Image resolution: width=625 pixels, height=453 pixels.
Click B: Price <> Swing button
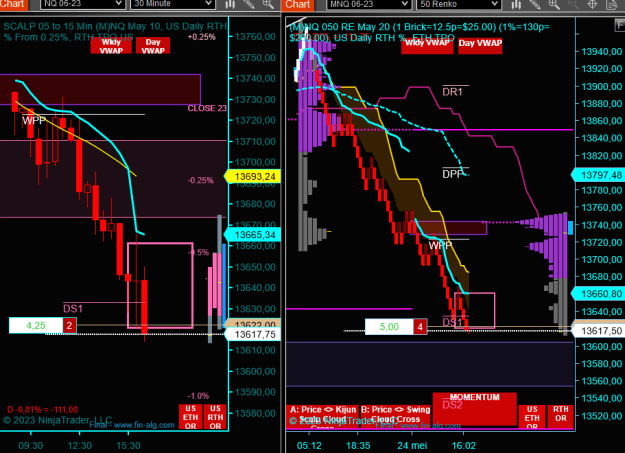pyautogui.click(x=395, y=416)
